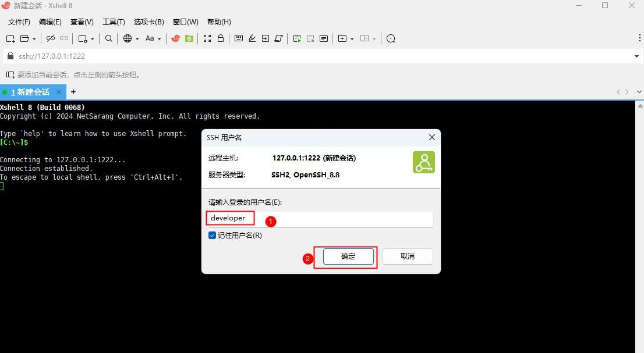Open the toolbar overflow three-dots menu
644x353 pixels.
(x=639, y=38)
